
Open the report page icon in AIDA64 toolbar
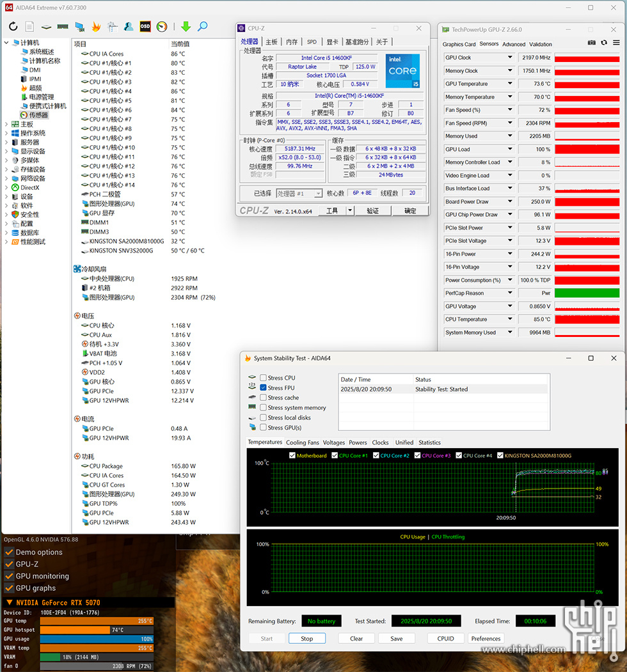click(29, 27)
